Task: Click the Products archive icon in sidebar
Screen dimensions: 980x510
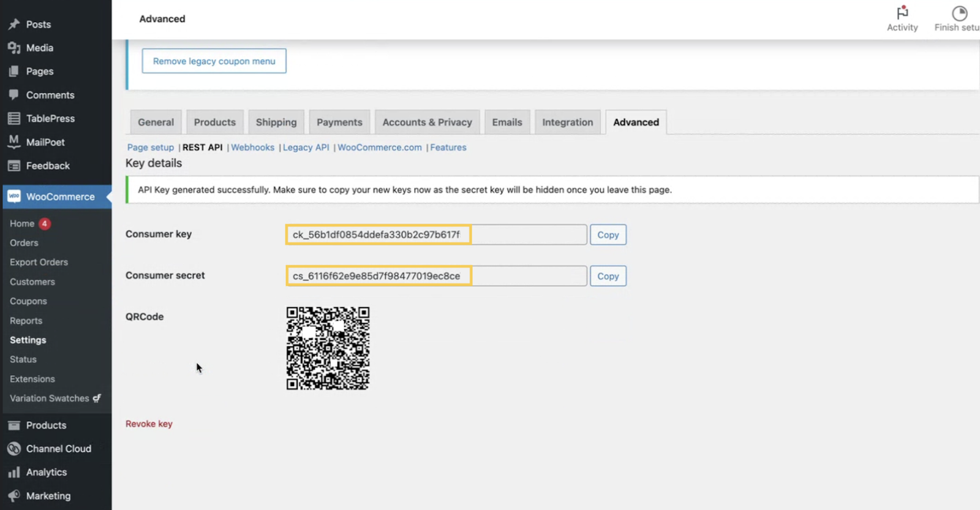Action: point(14,425)
